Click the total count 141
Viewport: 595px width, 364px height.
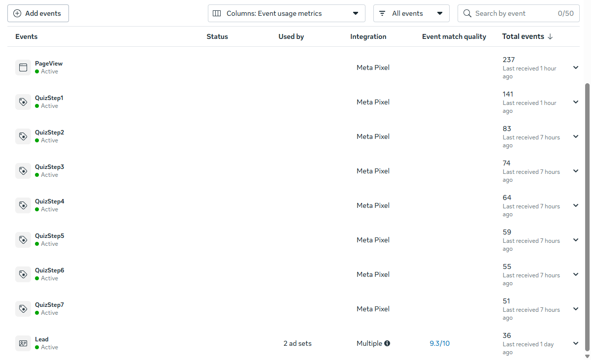click(508, 94)
